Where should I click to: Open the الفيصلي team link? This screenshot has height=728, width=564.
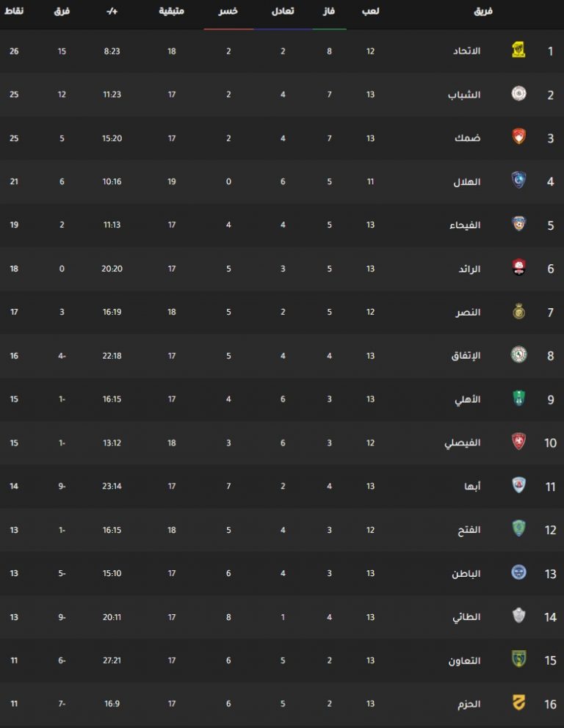tap(462, 443)
